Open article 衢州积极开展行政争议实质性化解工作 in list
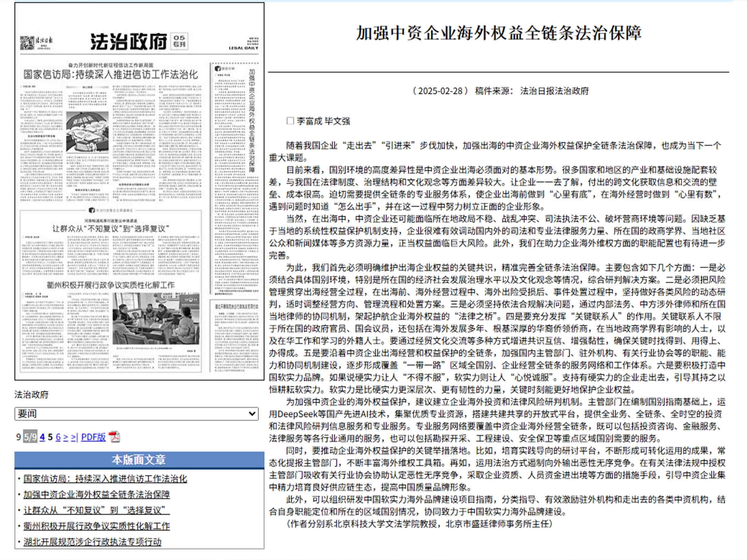 tap(97, 526)
